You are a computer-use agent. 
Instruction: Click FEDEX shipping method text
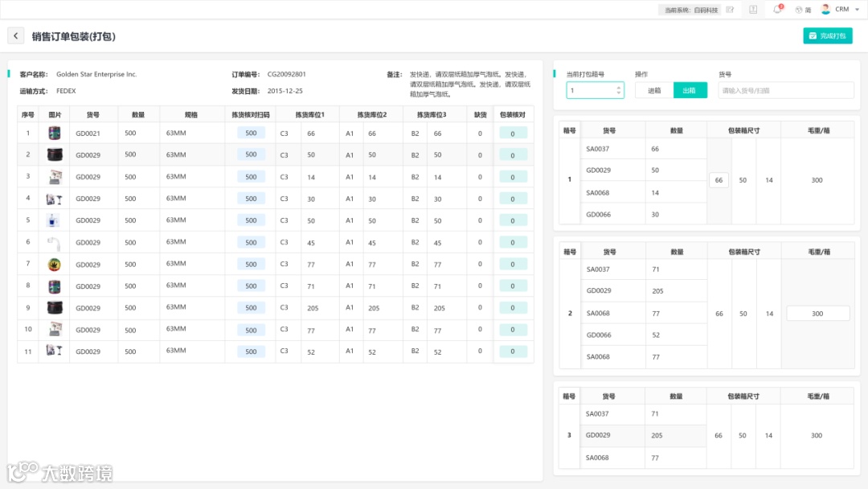pos(66,91)
